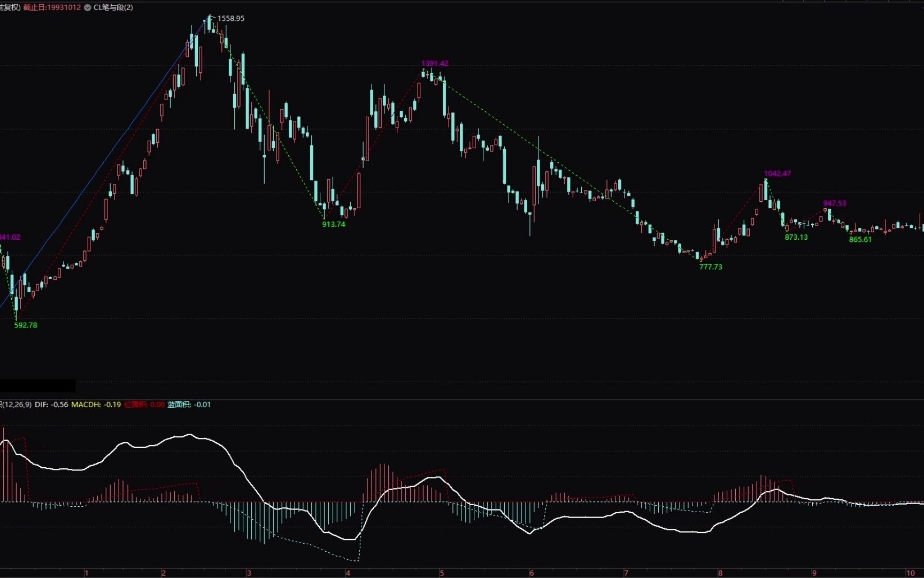
Task: Click the MACDH: -0.19 value
Action: point(96,405)
